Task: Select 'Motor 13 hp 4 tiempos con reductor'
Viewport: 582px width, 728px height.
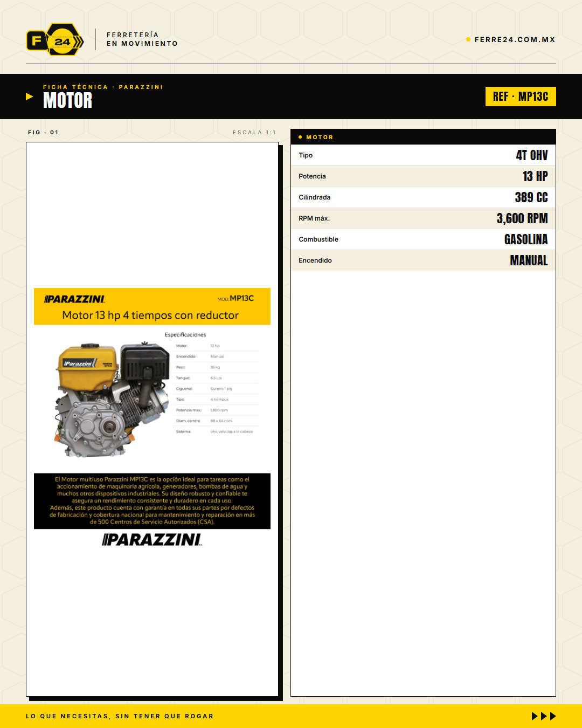Action: click(x=150, y=315)
